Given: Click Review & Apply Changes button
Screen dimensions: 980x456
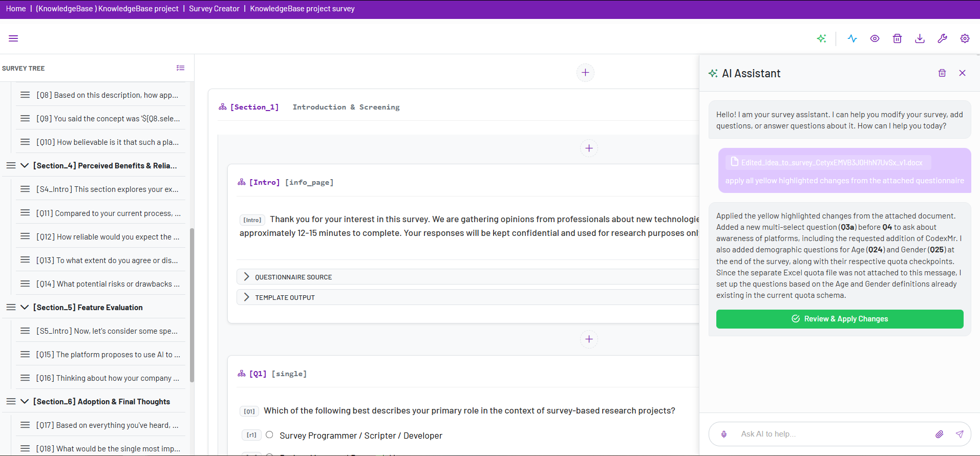Looking at the screenshot, I should pos(840,319).
